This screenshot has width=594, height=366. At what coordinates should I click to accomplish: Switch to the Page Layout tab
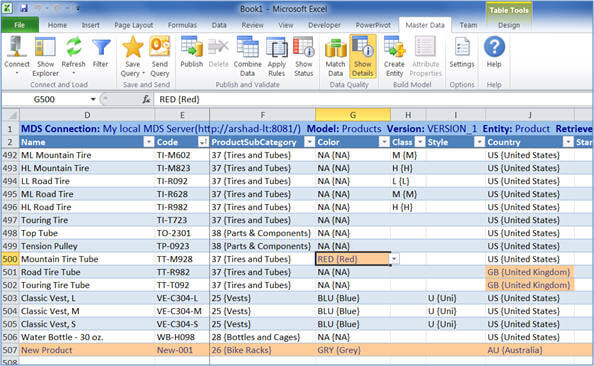(134, 25)
